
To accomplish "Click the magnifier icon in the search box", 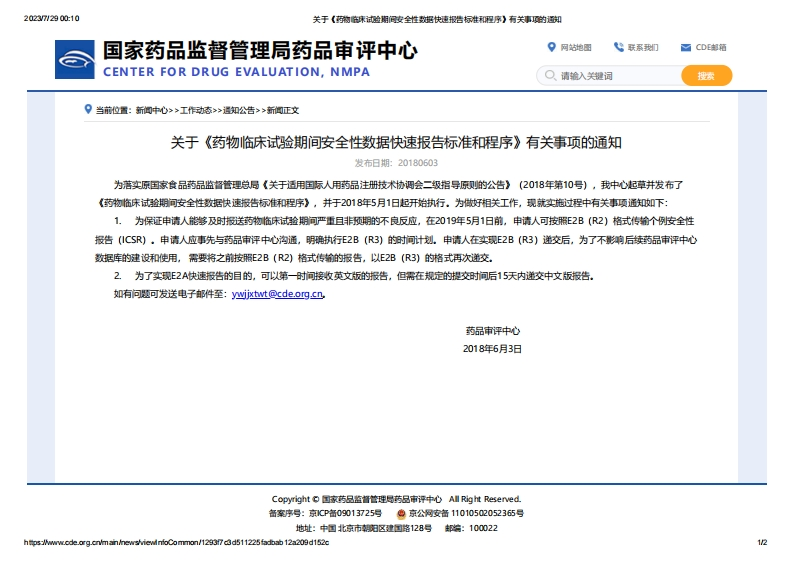I will click(550, 76).
